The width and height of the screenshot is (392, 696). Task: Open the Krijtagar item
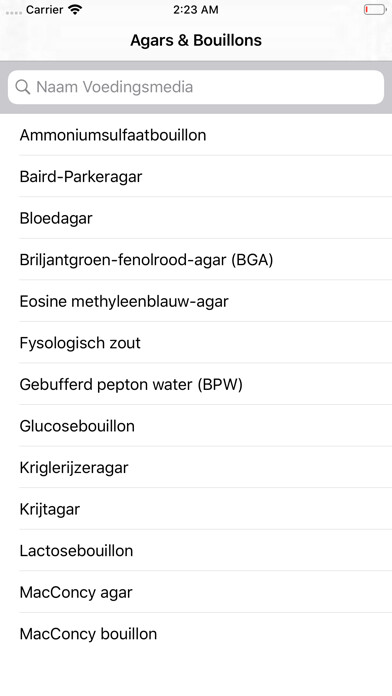(x=196, y=509)
